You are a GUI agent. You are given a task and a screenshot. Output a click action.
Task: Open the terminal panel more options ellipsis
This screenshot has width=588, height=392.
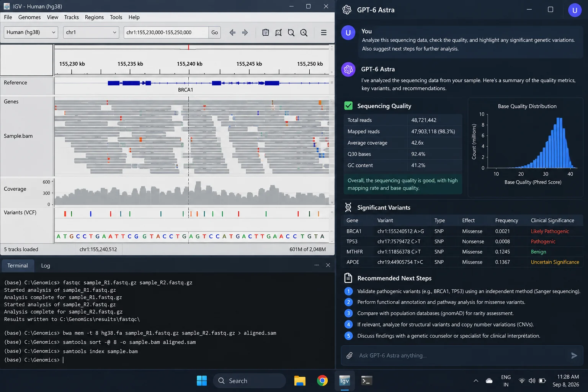coord(317,265)
